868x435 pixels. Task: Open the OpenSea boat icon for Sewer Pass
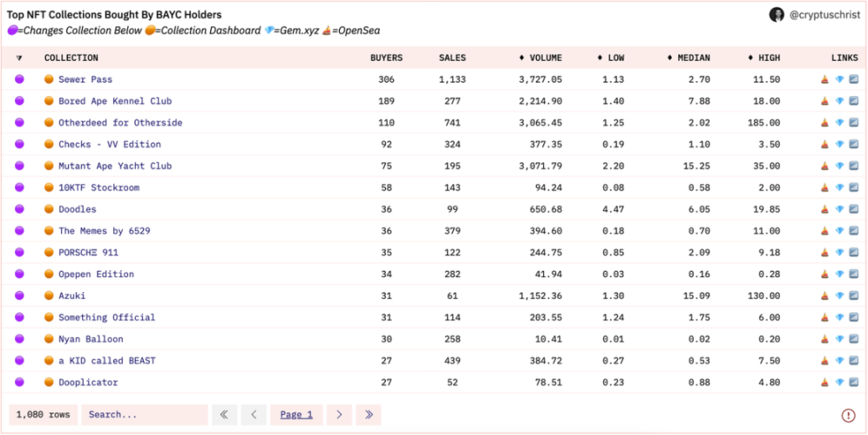(x=824, y=79)
